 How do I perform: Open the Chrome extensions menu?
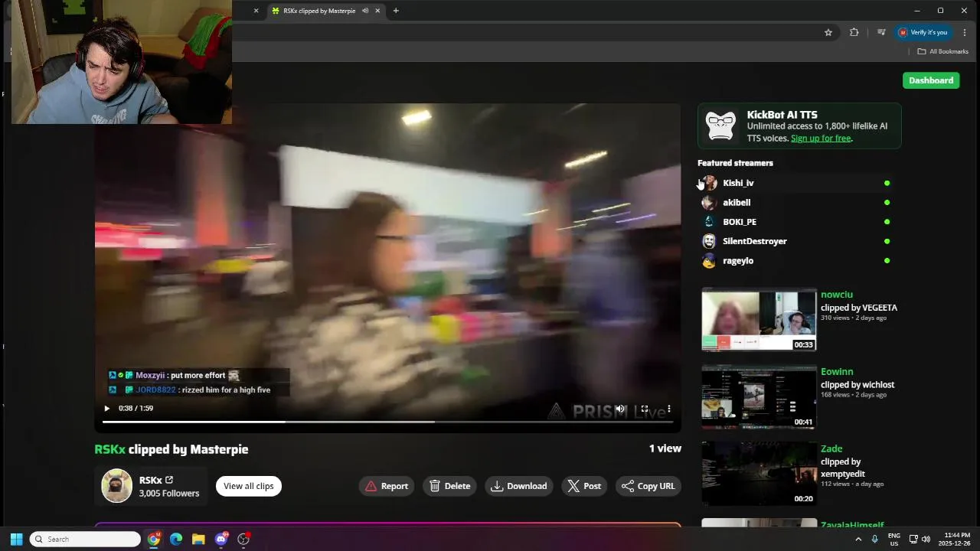click(x=854, y=32)
